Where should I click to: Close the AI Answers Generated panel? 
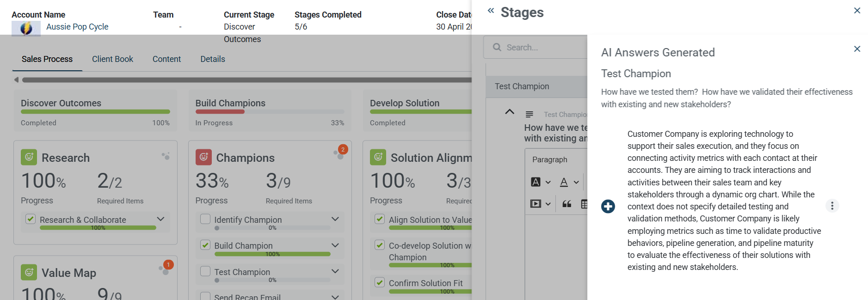856,49
